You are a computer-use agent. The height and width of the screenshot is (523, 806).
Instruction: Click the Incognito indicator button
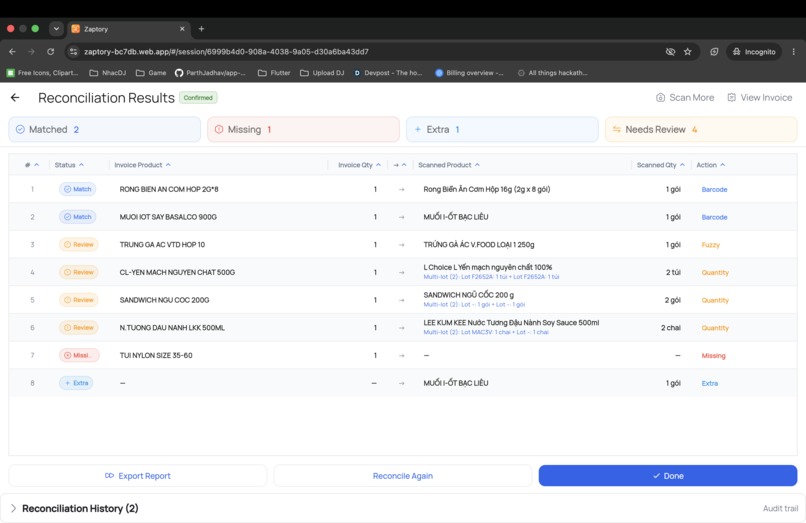tap(754, 51)
